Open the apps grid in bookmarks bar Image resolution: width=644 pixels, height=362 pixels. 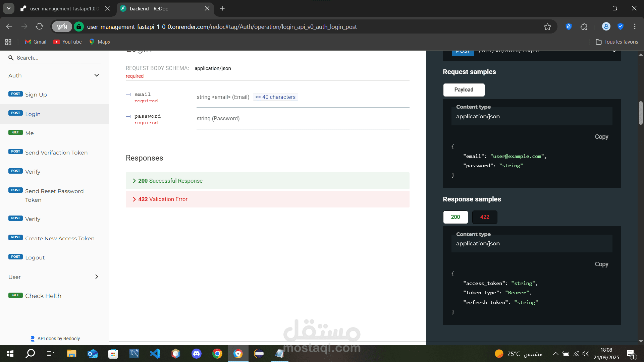pyautogui.click(x=8, y=42)
